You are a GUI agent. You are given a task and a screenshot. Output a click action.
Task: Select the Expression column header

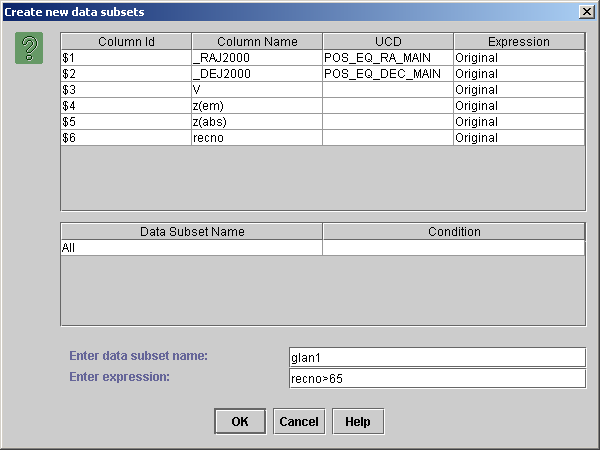(519, 41)
